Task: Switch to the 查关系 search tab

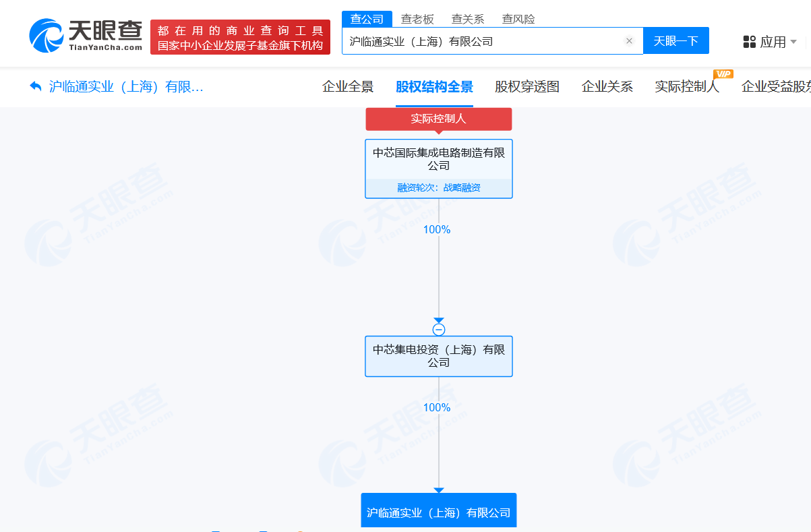Action: [468, 19]
